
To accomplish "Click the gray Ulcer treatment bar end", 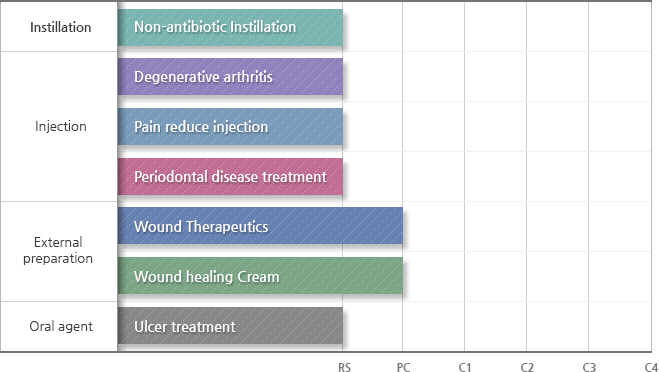I will [340, 325].
